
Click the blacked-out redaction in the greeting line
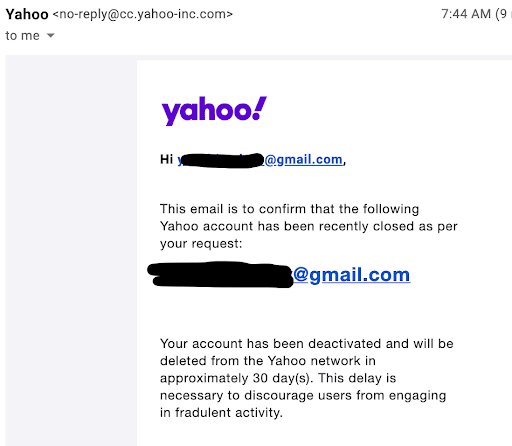[x=222, y=160]
